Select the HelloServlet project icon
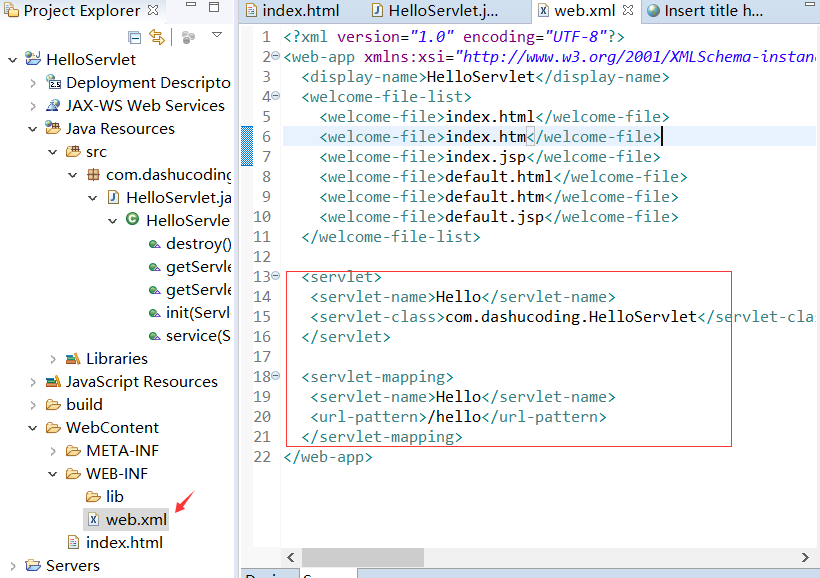Screen dimensions: 820x578 (33, 59)
